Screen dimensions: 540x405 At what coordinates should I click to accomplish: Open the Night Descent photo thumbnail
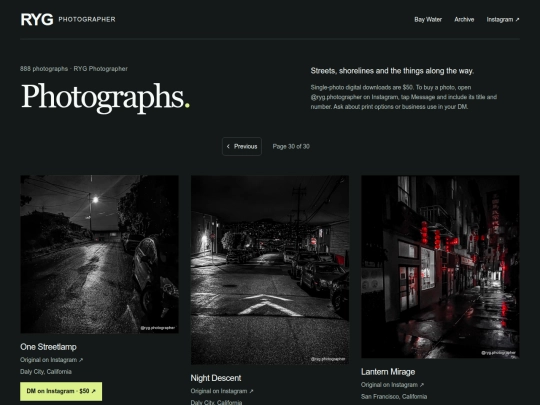pyautogui.click(x=270, y=270)
